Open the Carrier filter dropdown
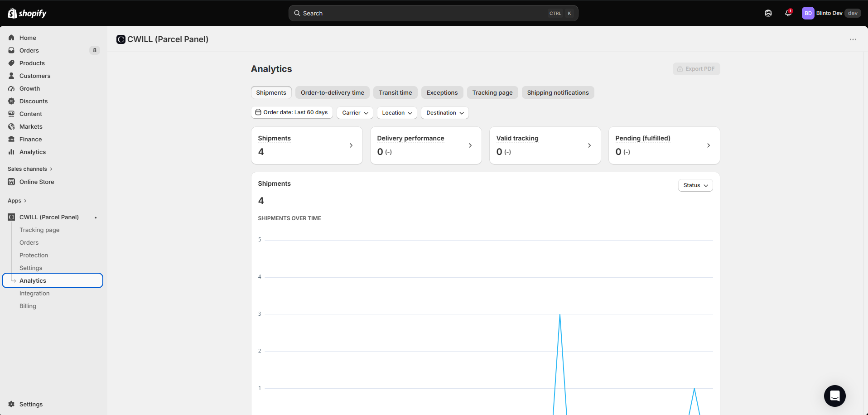Image resolution: width=868 pixels, height=415 pixels. tap(355, 113)
